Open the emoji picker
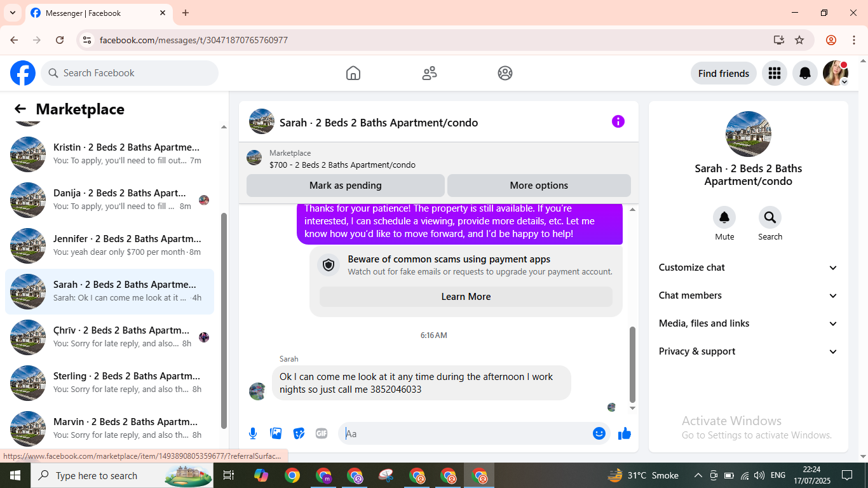The width and height of the screenshot is (868, 488). coord(599,433)
